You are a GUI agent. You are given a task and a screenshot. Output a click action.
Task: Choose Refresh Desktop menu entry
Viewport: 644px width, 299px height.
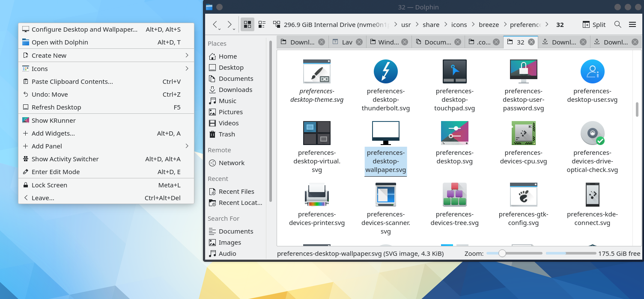pos(106,107)
